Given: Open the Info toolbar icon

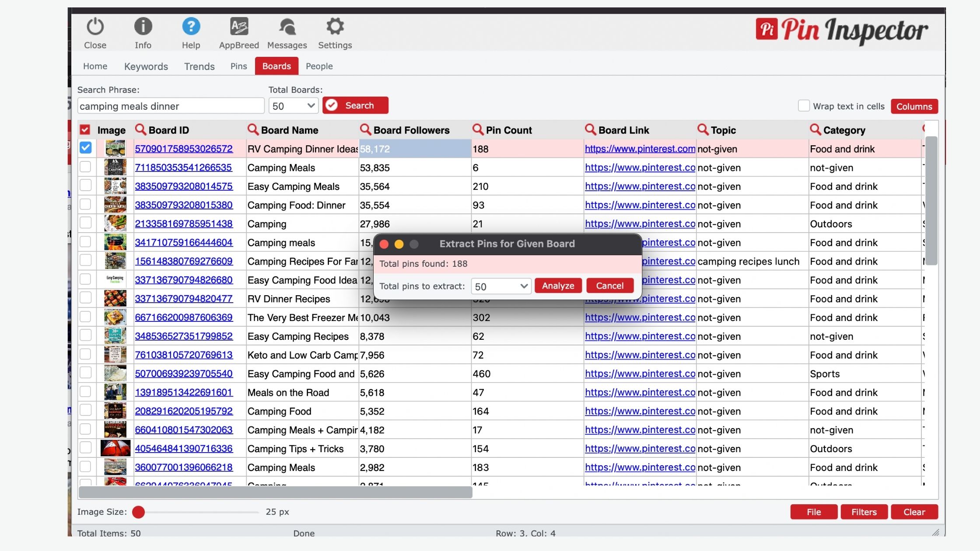Looking at the screenshot, I should click(x=143, y=27).
